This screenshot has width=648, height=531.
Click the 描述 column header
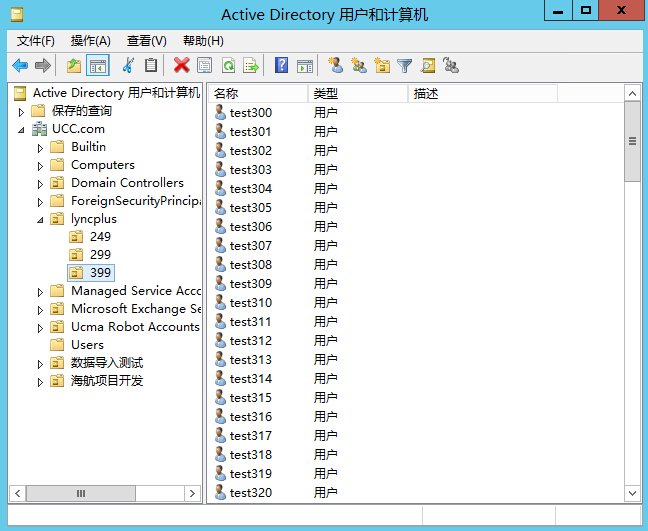point(483,93)
